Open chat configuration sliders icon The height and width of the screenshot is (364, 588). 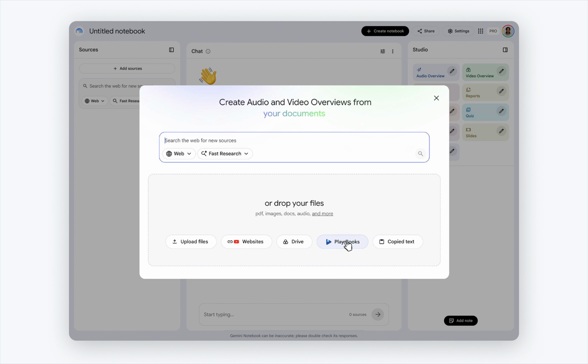tap(383, 51)
